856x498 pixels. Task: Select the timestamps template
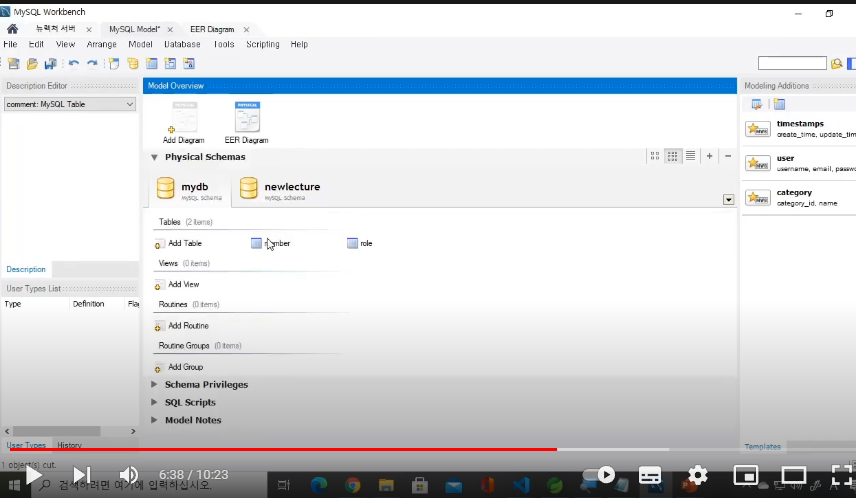tap(799, 129)
